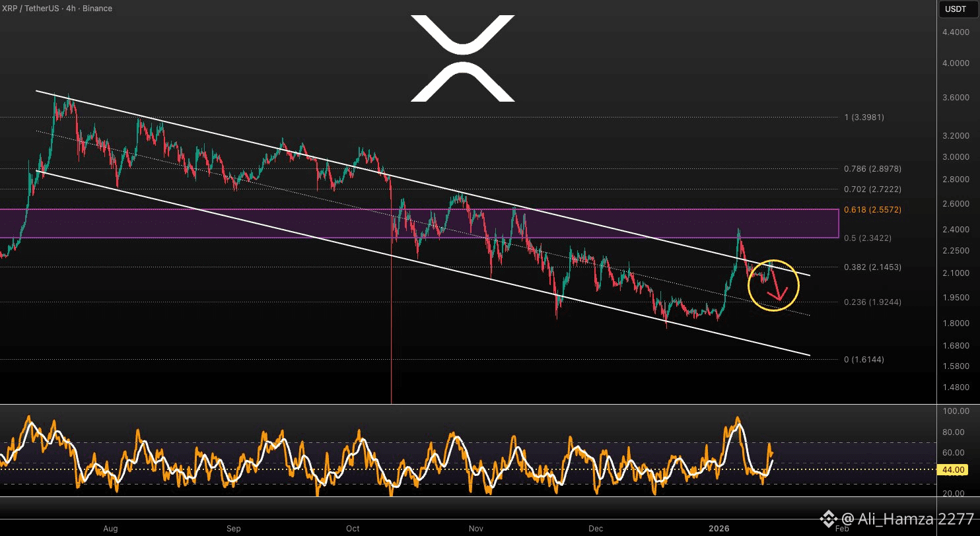Click the 0.236 (1.9244) Fibonacci label
The height and width of the screenshot is (536, 980).
(872, 302)
